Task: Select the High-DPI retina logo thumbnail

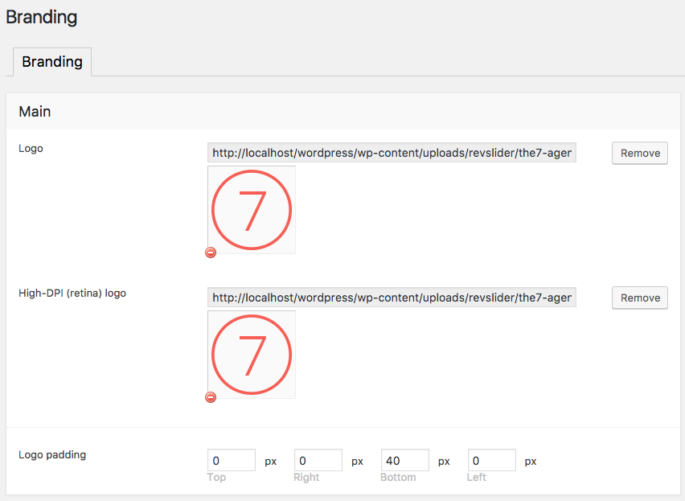Action: [251, 354]
